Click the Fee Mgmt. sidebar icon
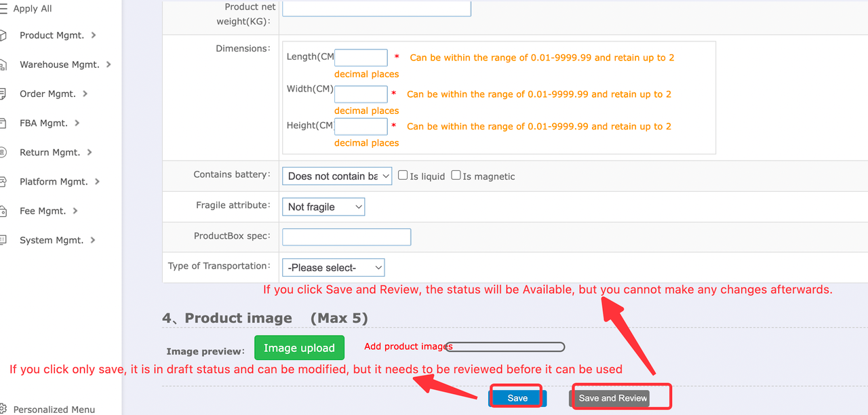 [3, 211]
